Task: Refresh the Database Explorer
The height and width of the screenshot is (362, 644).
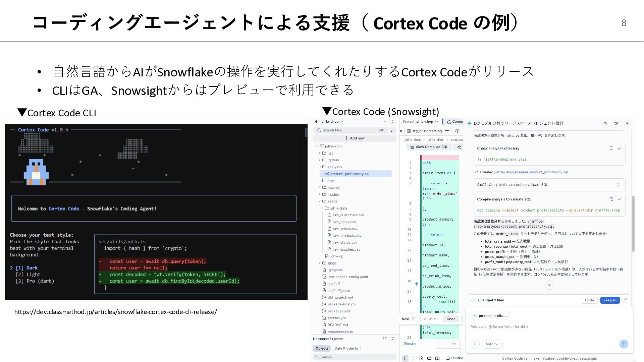Action: click(384, 339)
